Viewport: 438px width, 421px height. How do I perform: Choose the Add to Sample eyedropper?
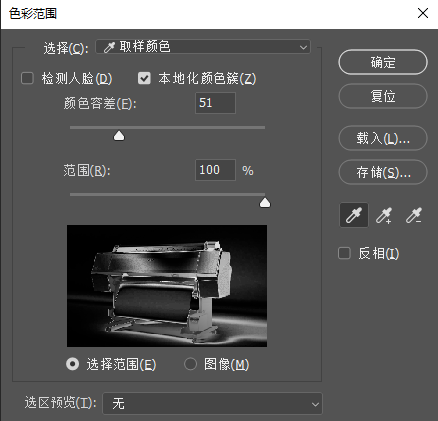(384, 215)
